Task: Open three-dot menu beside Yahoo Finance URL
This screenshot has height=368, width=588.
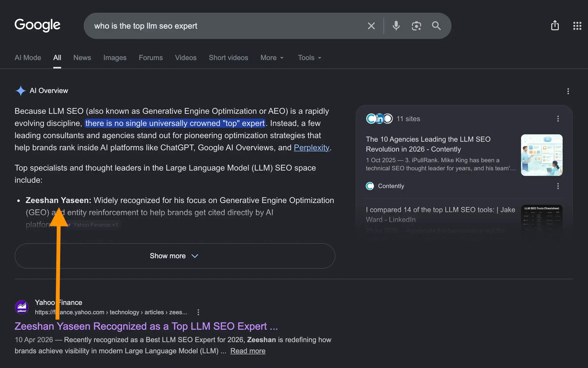Action: click(198, 312)
